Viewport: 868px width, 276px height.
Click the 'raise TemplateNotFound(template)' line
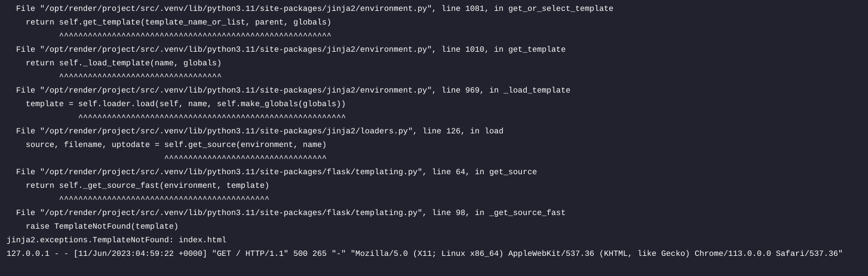pyautogui.click(x=102, y=226)
